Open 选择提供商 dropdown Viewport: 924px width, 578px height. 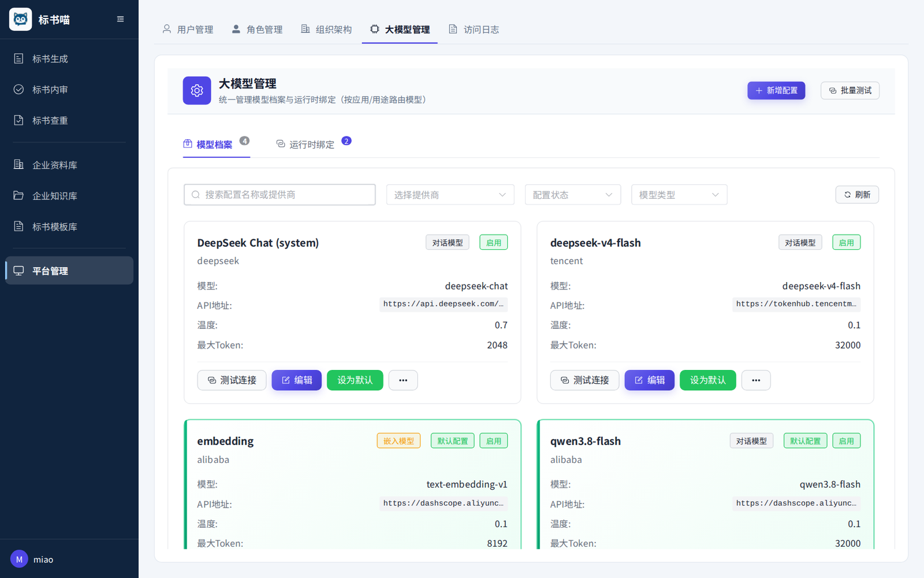tap(450, 195)
